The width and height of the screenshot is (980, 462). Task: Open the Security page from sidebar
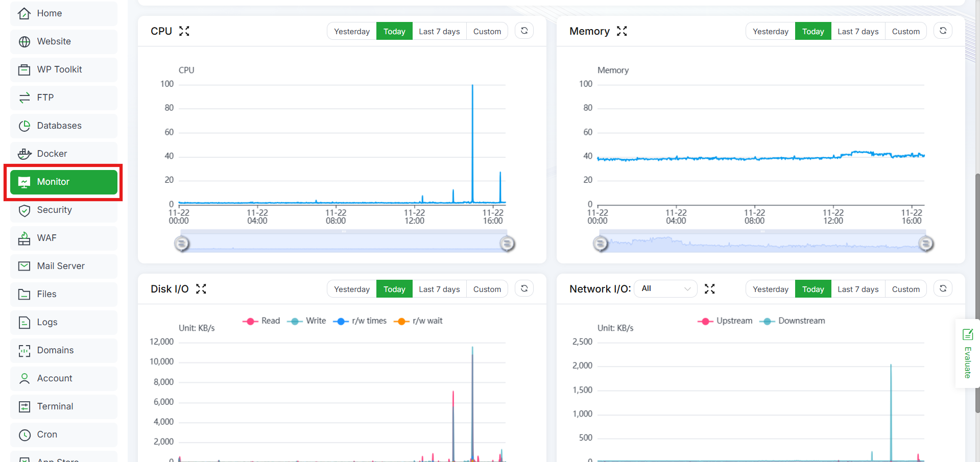pos(64,210)
